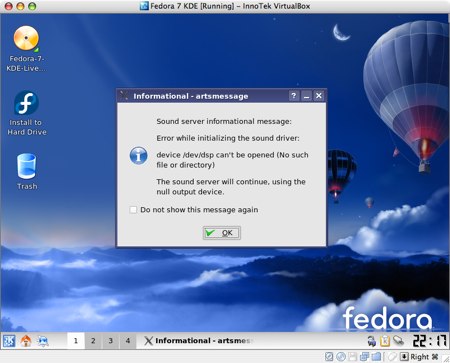
Task: Click the VirtualBox host key arrow indicator
Action: point(404,357)
